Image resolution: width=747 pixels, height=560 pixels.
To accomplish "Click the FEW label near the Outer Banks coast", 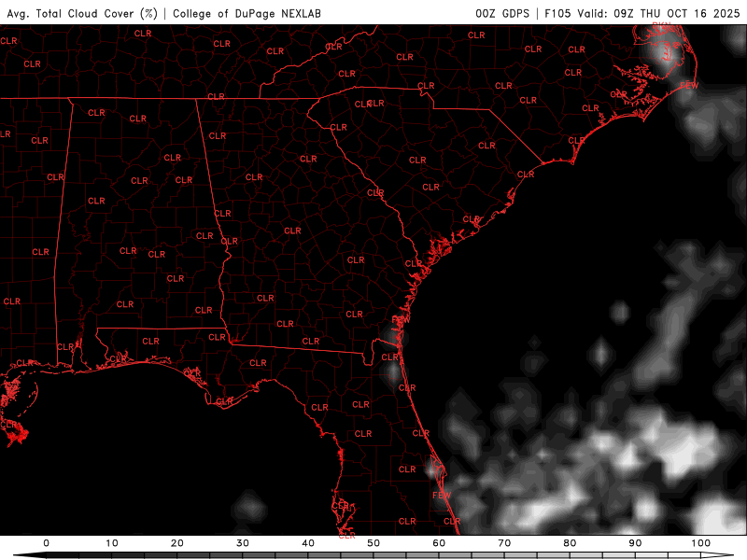I will 689,86.
